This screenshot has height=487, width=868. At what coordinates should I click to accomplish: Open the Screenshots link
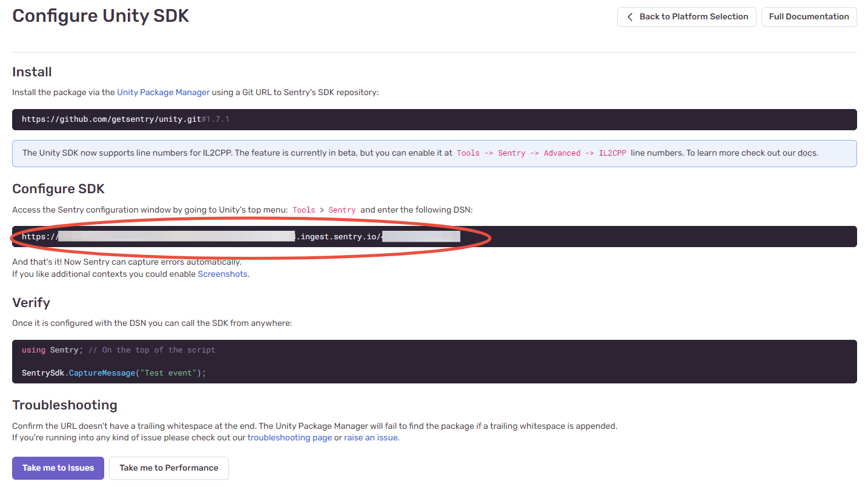tap(222, 274)
